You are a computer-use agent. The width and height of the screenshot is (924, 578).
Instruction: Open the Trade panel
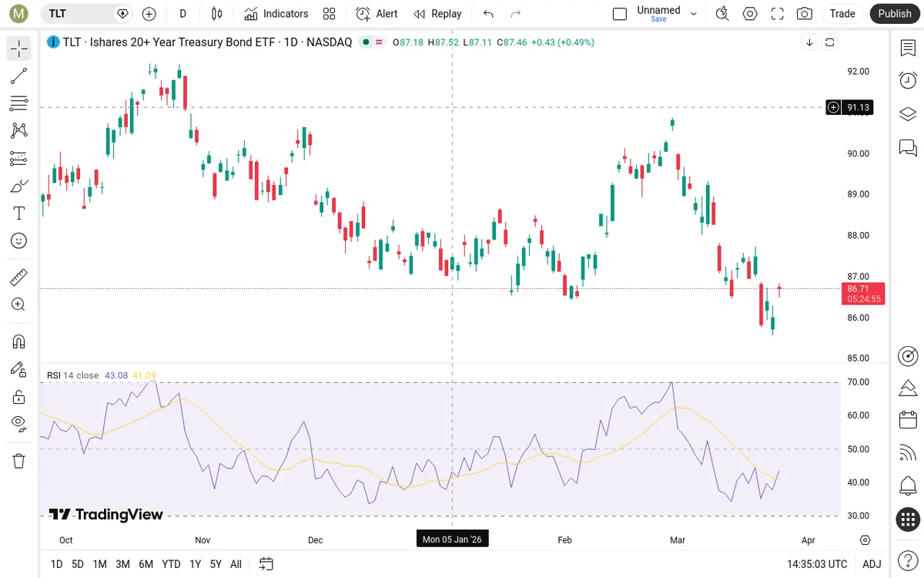click(x=842, y=13)
